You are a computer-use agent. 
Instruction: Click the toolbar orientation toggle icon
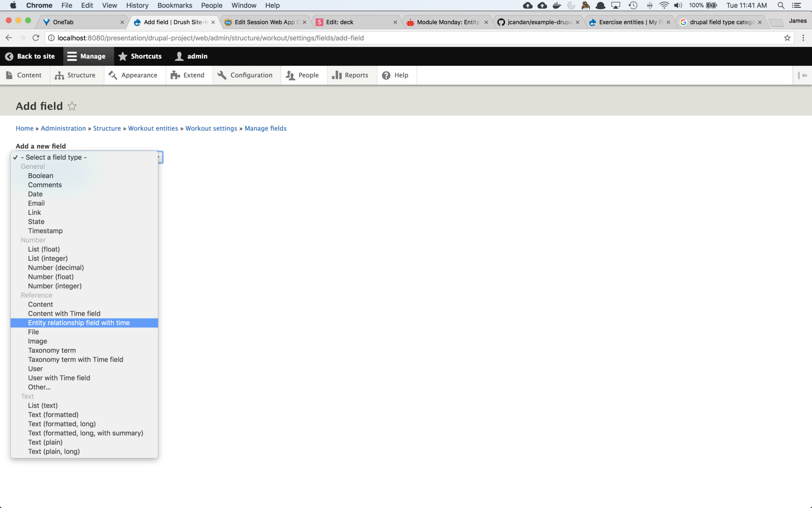pos(802,75)
